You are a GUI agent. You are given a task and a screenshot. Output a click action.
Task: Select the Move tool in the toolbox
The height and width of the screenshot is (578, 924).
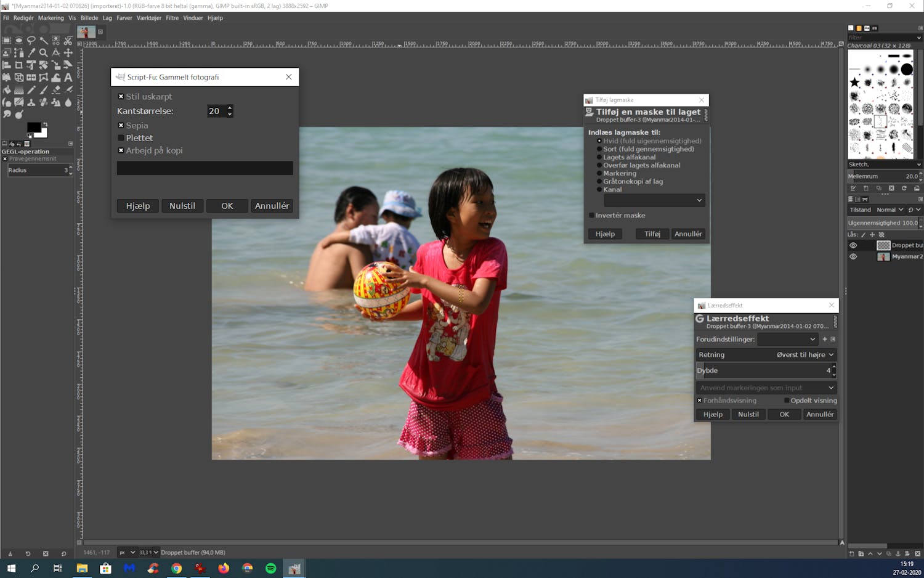click(x=68, y=52)
